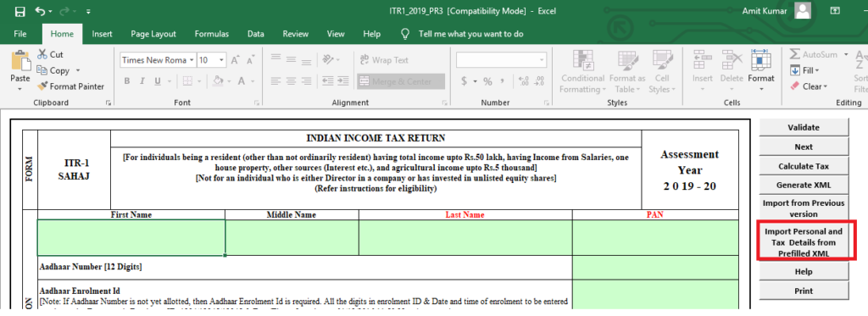
Task: Click the AutoSum sigma icon
Action: [794, 55]
